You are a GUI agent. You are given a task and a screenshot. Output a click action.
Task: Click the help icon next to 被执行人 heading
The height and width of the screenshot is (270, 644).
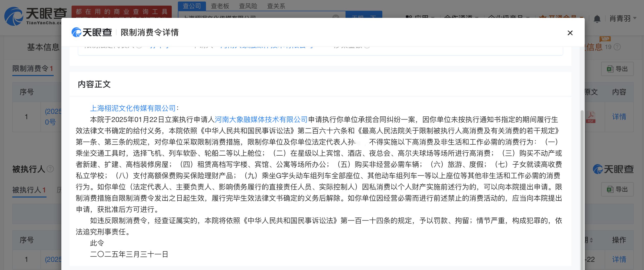(x=50, y=169)
